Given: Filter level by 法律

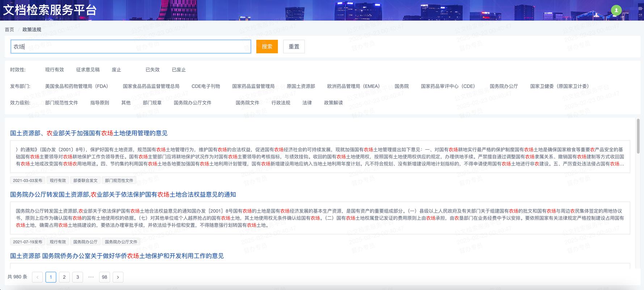Looking at the screenshot, I should click(307, 103).
